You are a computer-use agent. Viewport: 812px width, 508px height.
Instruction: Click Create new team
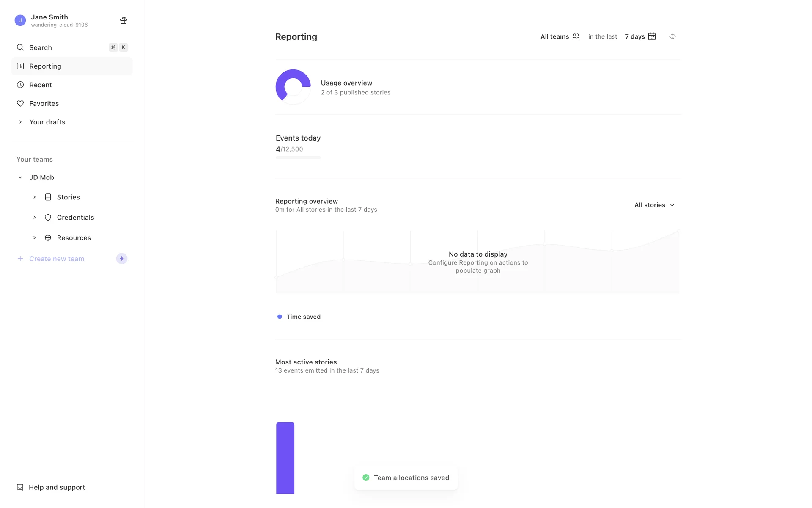[57, 259]
